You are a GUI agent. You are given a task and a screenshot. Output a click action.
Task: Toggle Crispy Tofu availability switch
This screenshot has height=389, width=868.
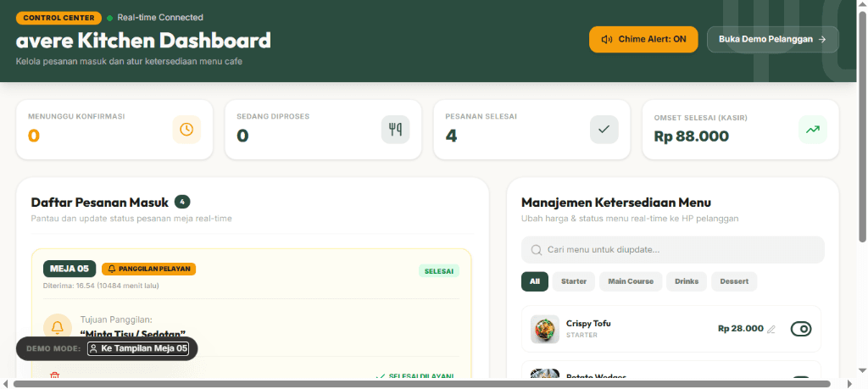[x=801, y=329]
